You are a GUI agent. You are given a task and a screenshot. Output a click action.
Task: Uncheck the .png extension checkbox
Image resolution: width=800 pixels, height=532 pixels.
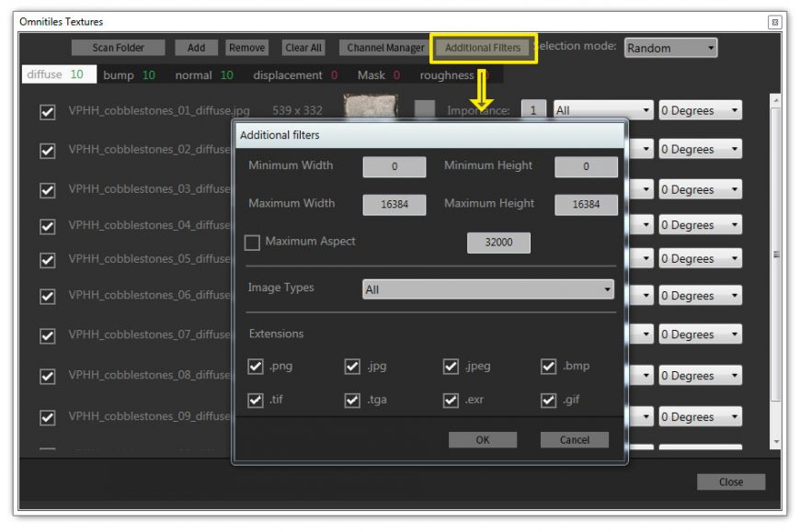[256, 367]
